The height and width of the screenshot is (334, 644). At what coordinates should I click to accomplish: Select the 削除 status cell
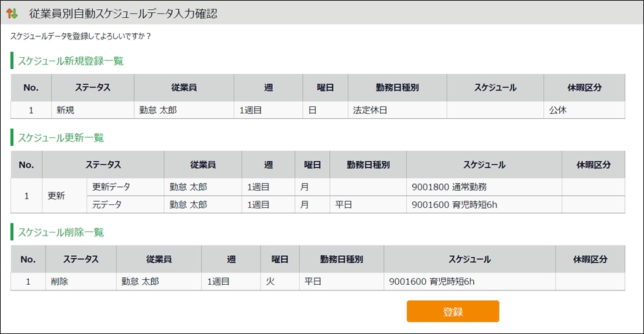click(60, 282)
